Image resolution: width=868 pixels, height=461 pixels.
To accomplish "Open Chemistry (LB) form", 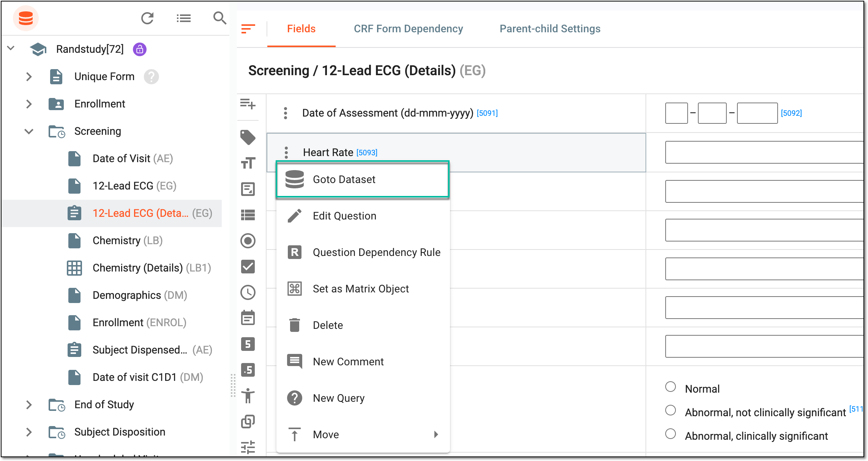I will pos(128,240).
